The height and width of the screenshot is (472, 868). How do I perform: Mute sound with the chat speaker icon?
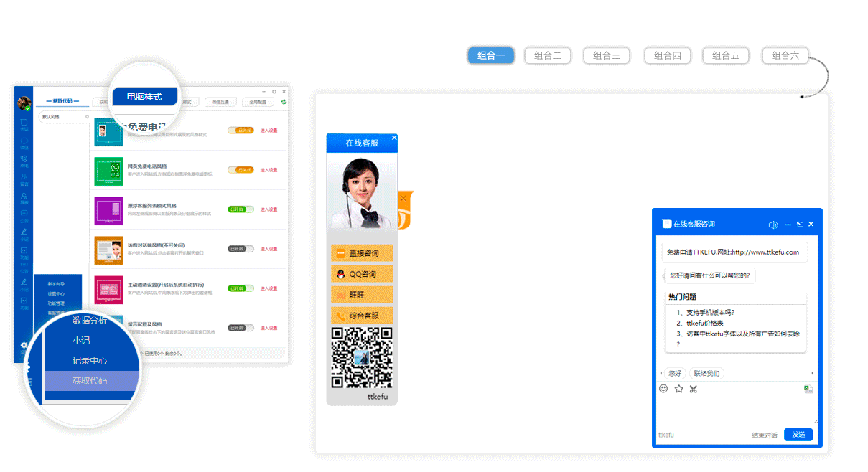(x=773, y=225)
